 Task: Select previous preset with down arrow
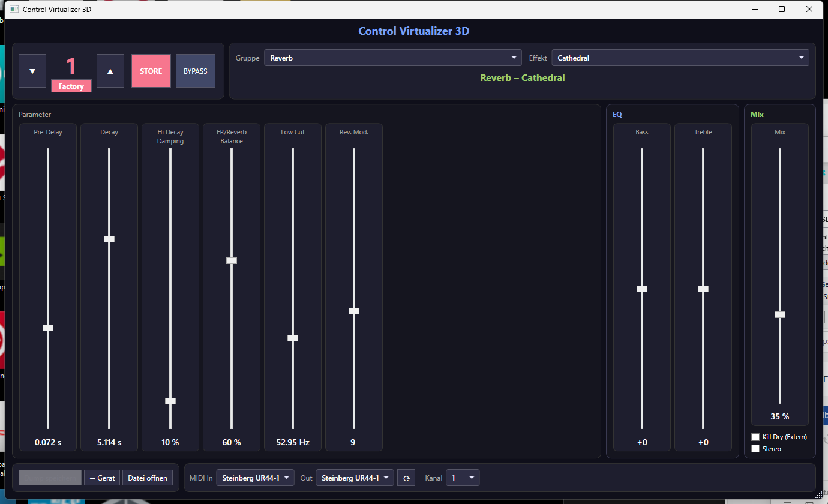coord(32,71)
